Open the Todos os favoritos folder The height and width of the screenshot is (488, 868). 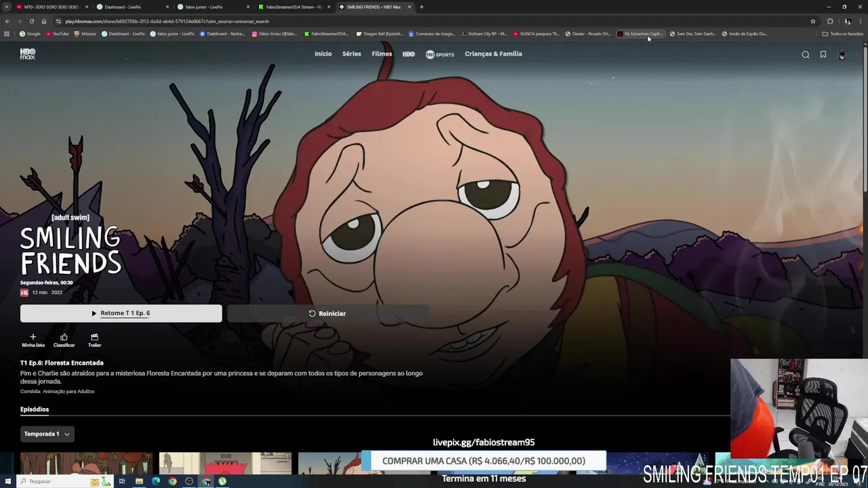click(x=843, y=34)
